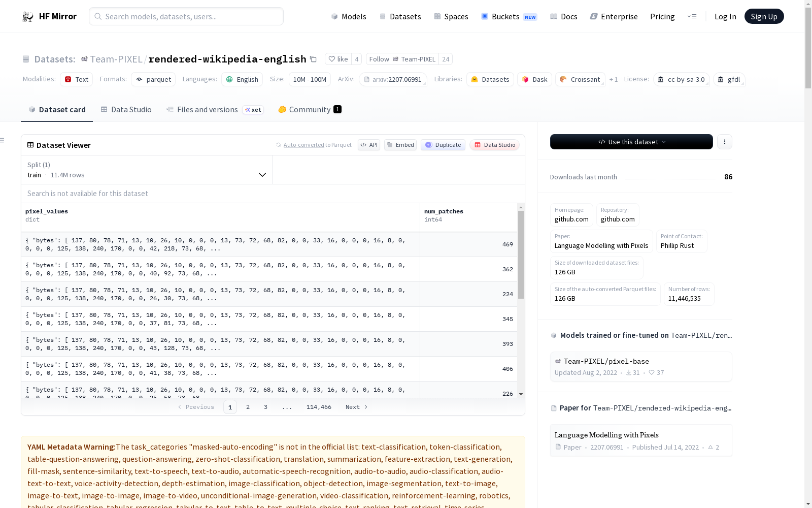Click the num_patches column header
The image size is (812, 508).
tap(468, 217)
